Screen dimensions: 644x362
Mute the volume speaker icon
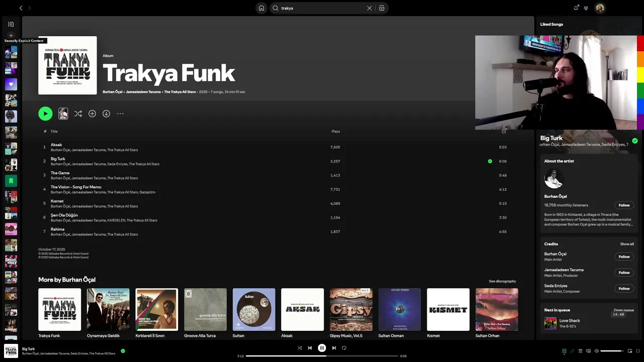click(596, 351)
